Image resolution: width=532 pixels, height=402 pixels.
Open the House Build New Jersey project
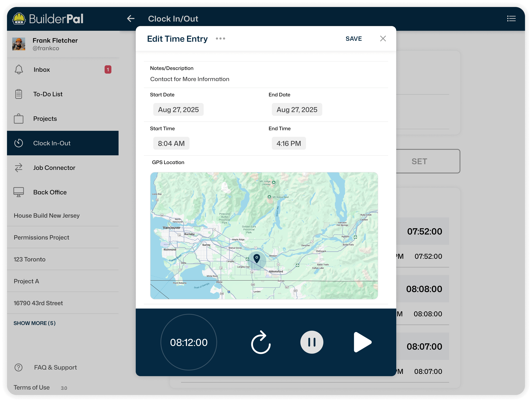pos(47,215)
